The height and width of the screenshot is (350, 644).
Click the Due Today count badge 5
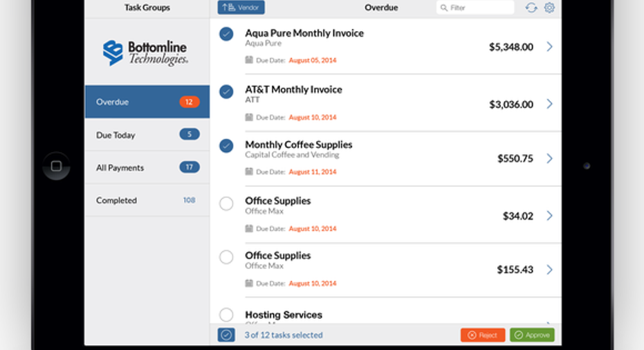tap(190, 134)
